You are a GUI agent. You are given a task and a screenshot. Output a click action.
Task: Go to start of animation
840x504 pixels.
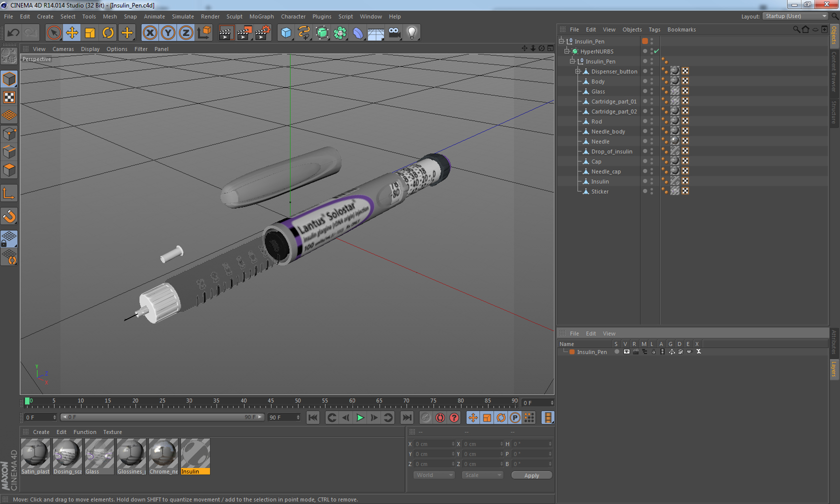(313, 417)
